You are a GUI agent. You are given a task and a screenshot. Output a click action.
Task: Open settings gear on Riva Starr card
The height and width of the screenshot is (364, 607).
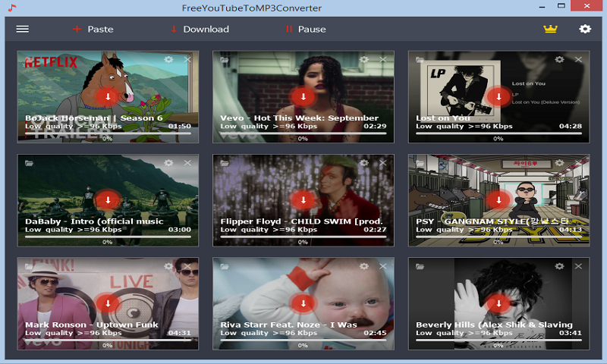pos(364,266)
